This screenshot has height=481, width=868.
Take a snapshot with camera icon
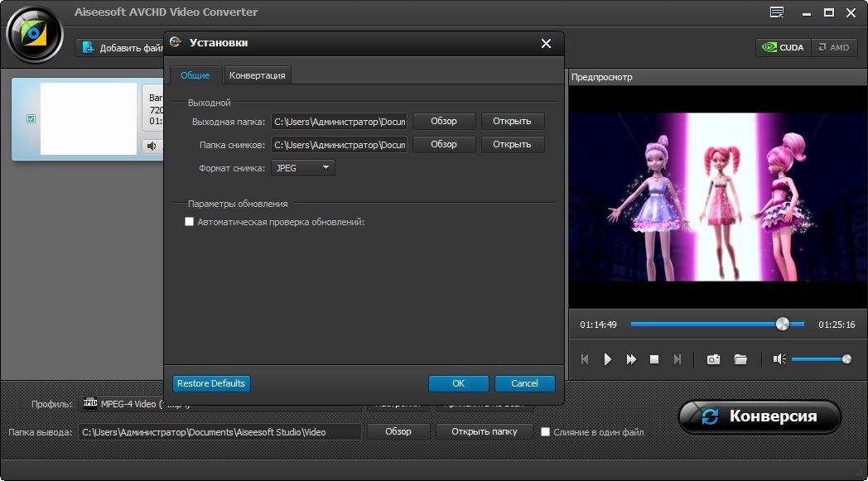click(714, 360)
